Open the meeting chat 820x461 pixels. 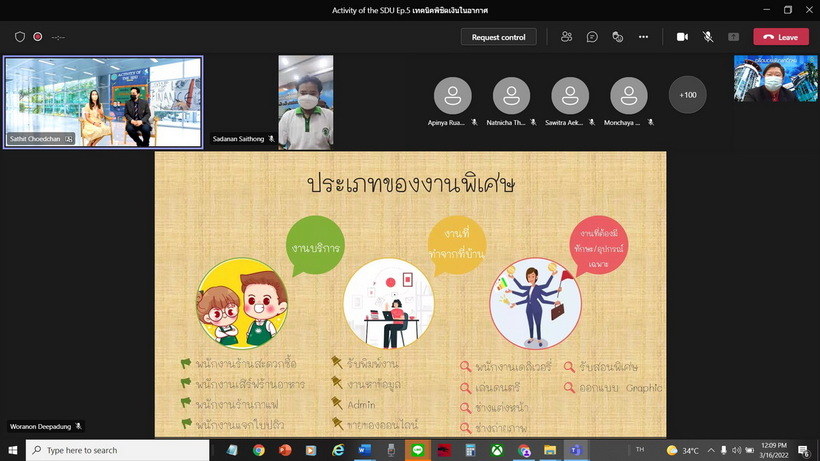click(x=592, y=37)
